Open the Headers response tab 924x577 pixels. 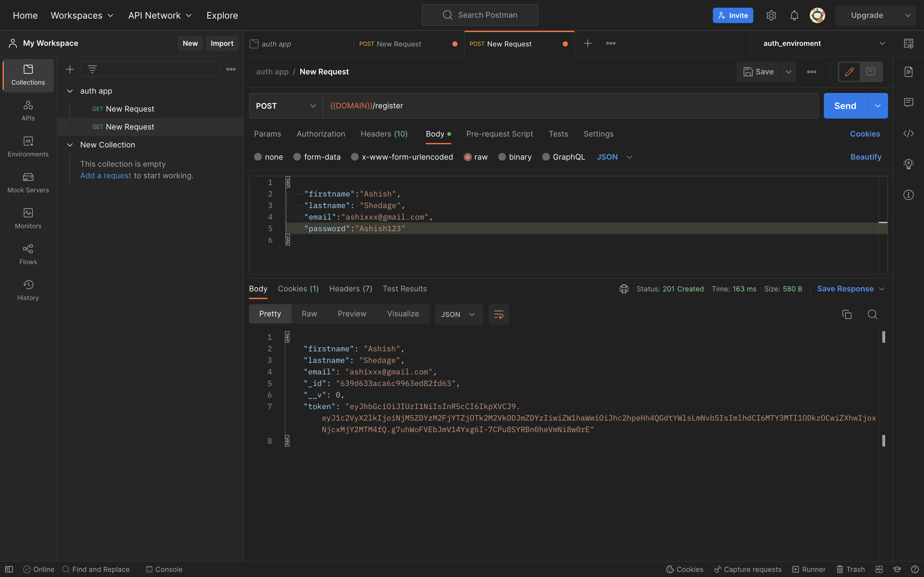point(350,289)
